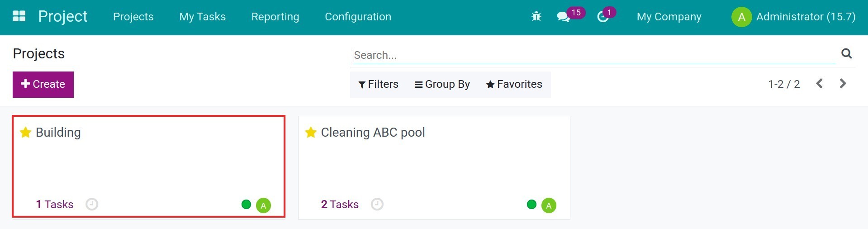Click the activity clock on Cleaning ABC pool
This screenshot has width=868, height=229.
(377, 205)
